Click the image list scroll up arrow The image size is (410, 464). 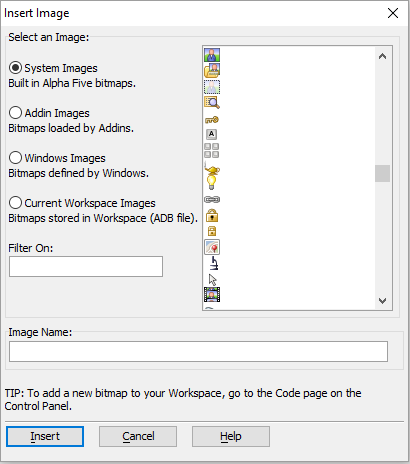382,56
